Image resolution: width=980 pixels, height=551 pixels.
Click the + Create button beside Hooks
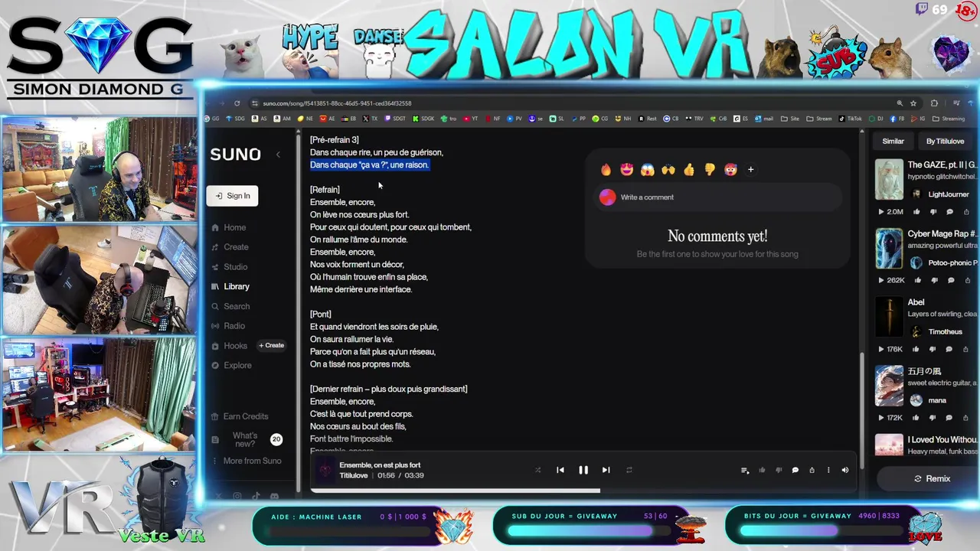click(271, 345)
